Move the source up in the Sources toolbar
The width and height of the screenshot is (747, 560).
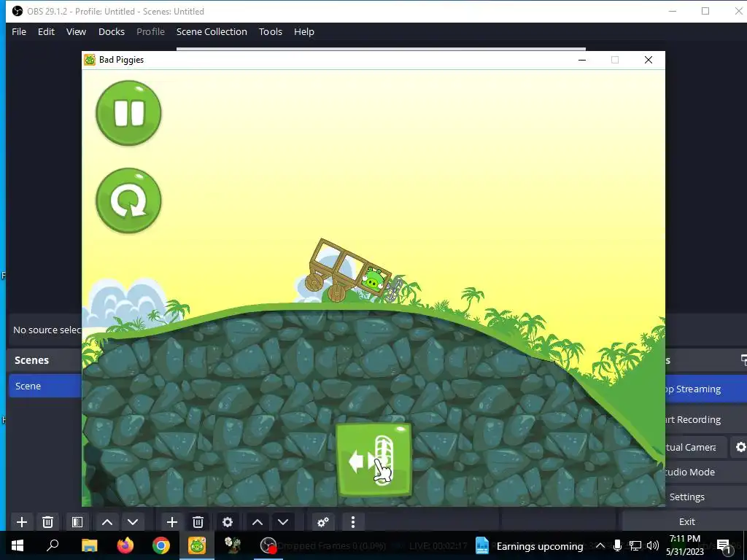258,522
